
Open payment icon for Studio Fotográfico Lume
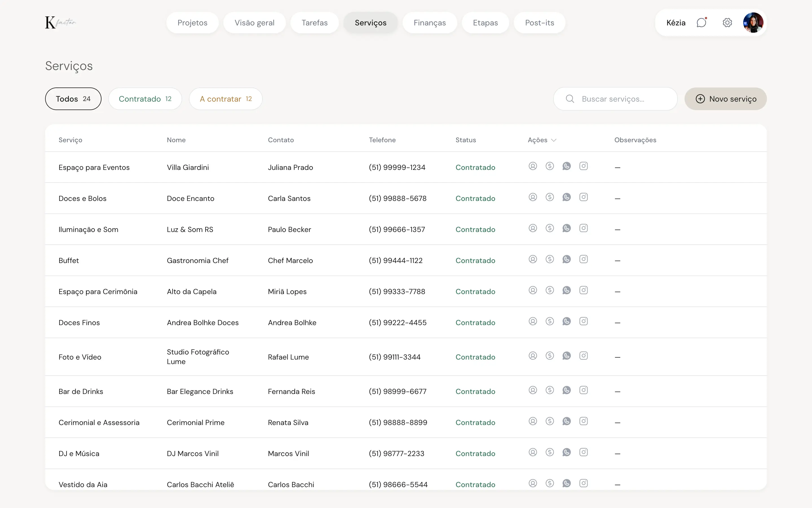(550, 356)
